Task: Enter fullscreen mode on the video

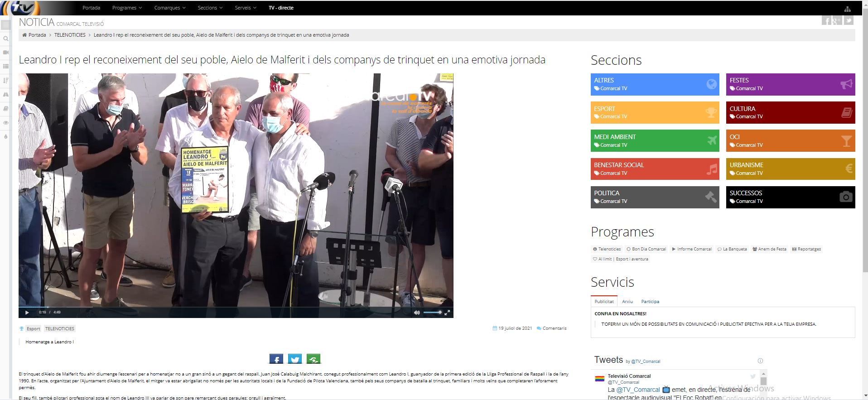Action: tap(447, 312)
